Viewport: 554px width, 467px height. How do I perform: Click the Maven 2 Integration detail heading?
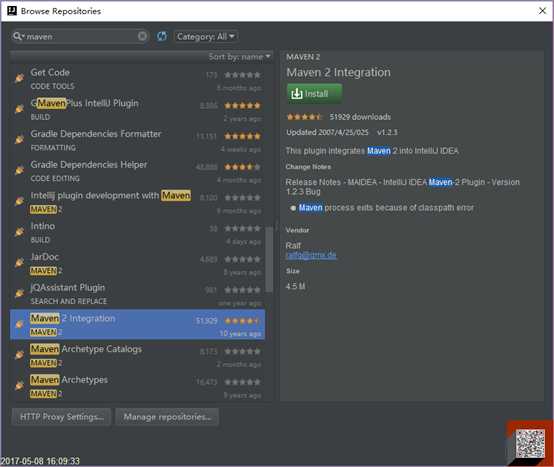pos(338,72)
